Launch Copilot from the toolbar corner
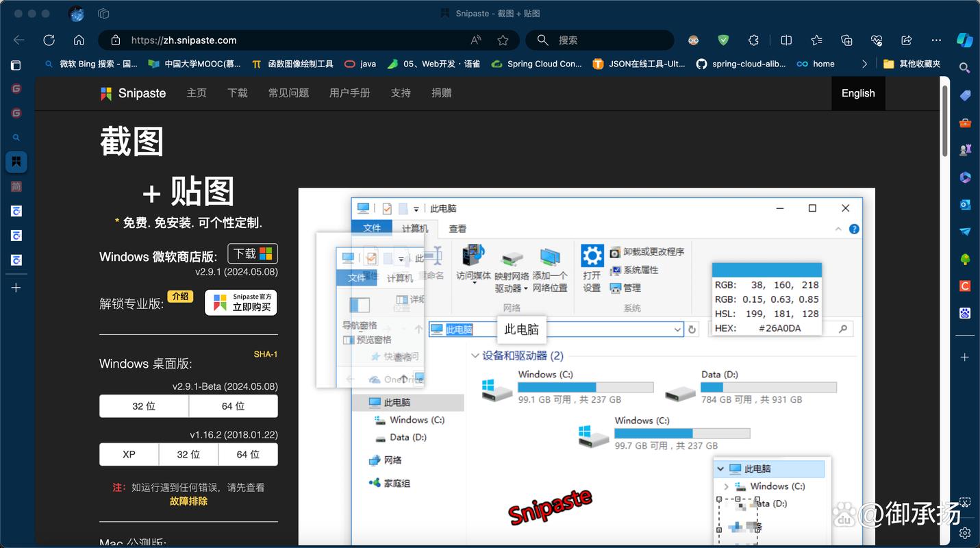The image size is (980, 548). 964,40
